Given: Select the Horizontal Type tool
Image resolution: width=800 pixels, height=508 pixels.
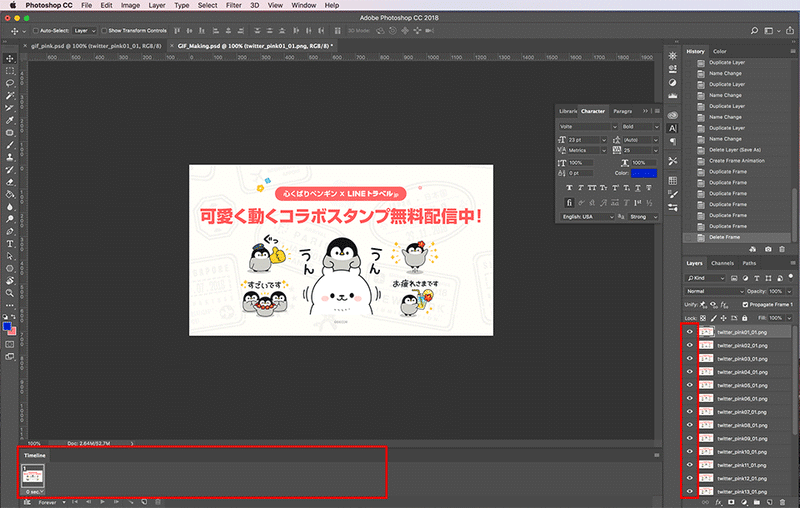Looking at the screenshot, I should pyautogui.click(x=10, y=244).
